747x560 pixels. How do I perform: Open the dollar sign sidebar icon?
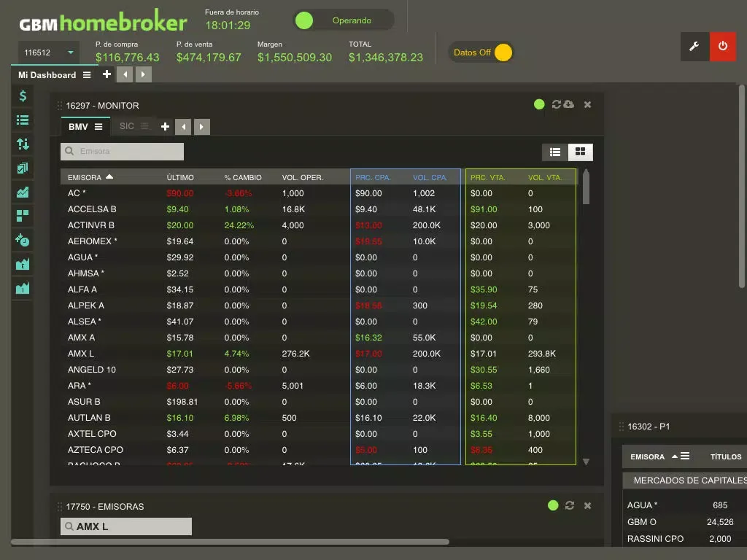pyautogui.click(x=23, y=96)
